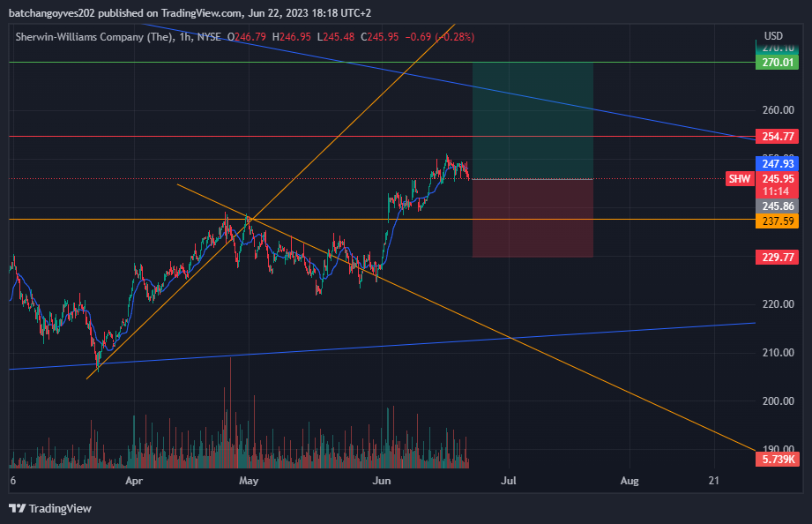812x524 pixels.
Task: Click the Apr date label
Action: pyautogui.click(x=134, y=481)
